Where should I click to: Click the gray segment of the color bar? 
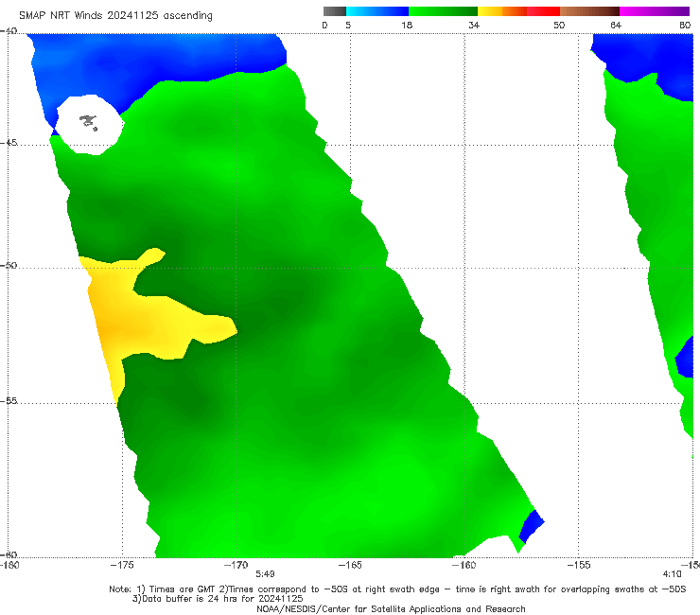click(334, 11)
